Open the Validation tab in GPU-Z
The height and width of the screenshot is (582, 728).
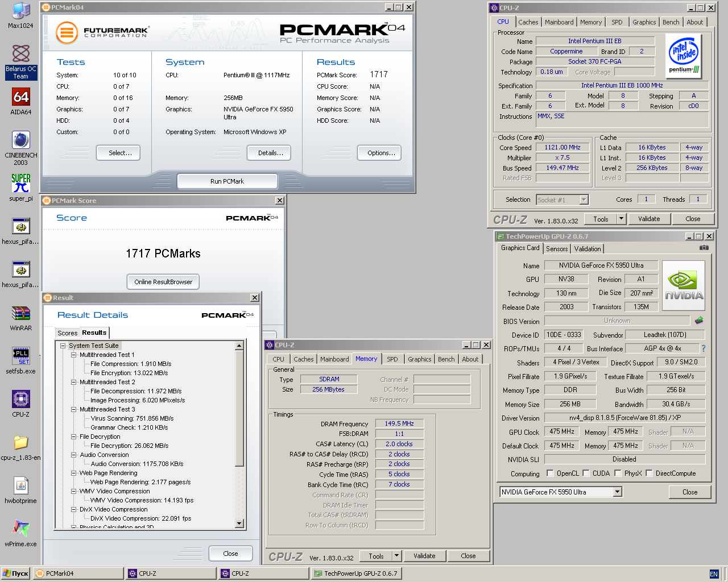pos(588,249)
